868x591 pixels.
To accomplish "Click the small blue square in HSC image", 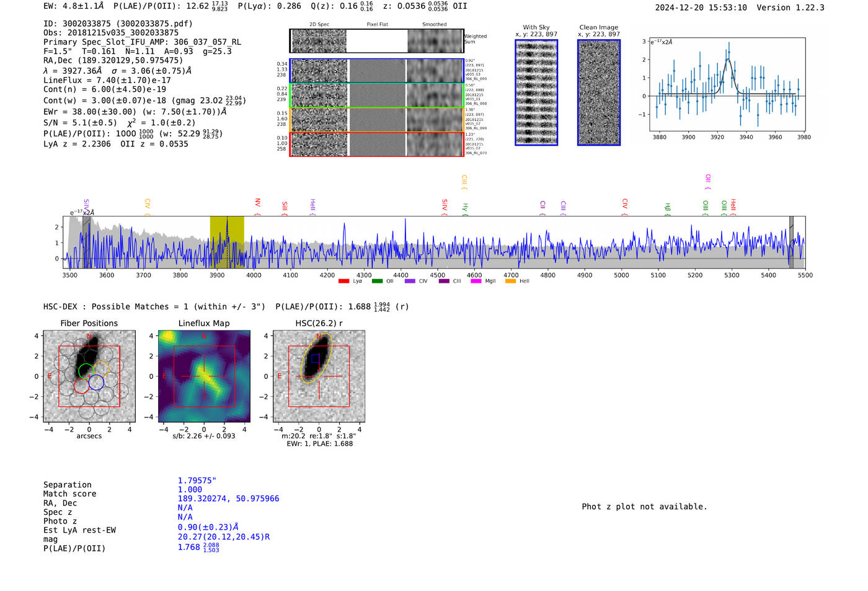I will coord(315,358).
